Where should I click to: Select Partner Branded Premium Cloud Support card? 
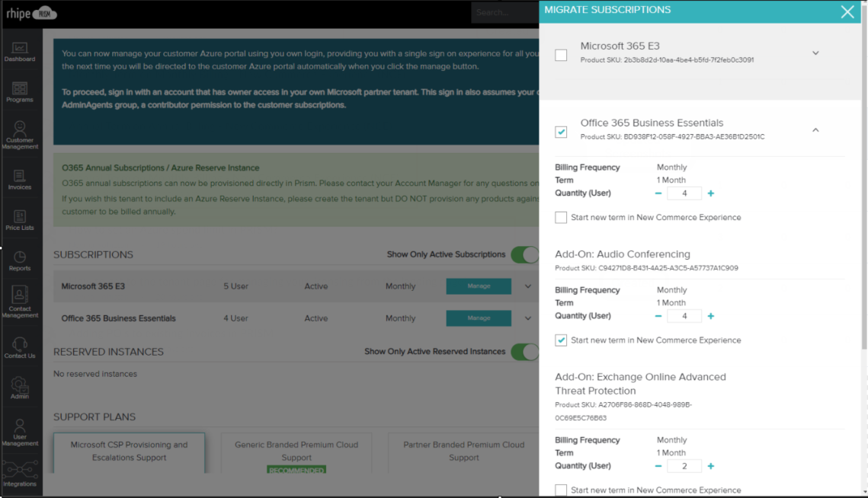tap(463, 452)
